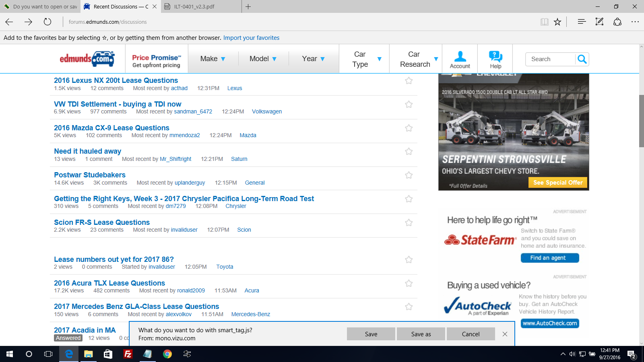Open user sandman_6472 profile
644x362 pixels.
193,111
